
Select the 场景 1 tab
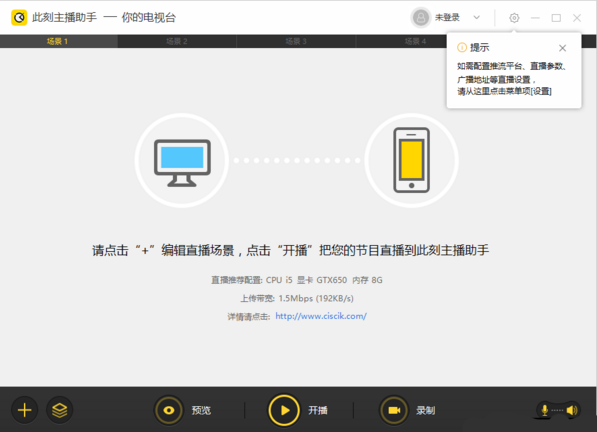(58, 41)
